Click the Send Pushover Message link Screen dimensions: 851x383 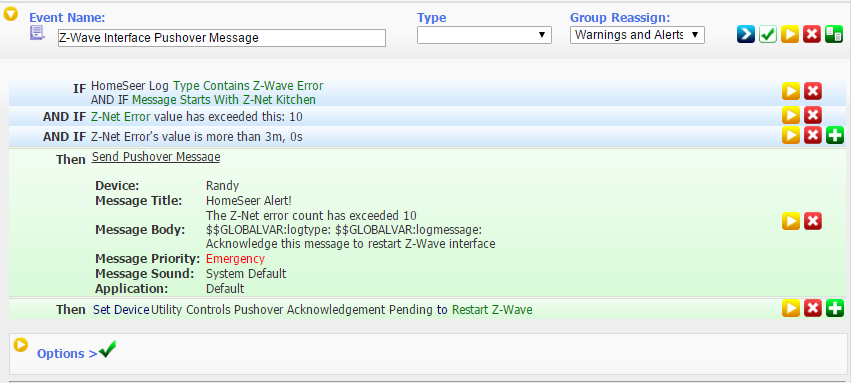coord(156,157)
